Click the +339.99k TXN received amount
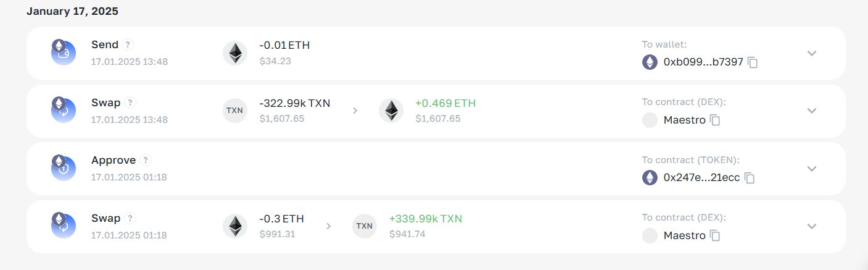Screen dimensions: 868x270 pos(426,219)
